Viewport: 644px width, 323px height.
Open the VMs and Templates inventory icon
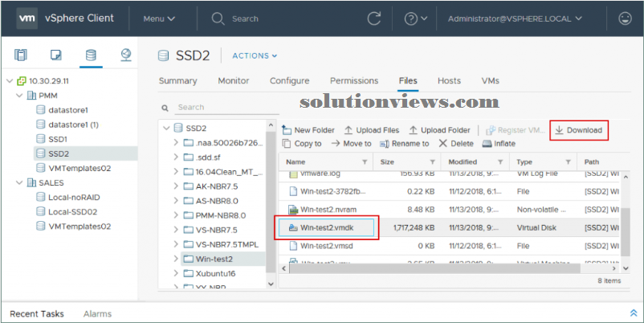coord(56,55)
